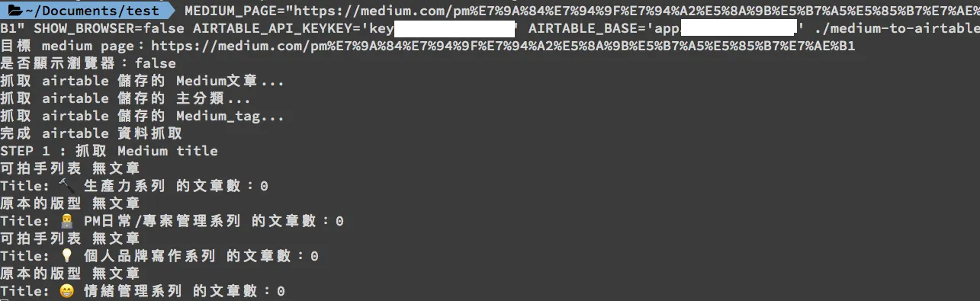Click the line 抓取 airtable 儲存的 Medium文章
Screen dimensions: 980x301
pos(143,81)
